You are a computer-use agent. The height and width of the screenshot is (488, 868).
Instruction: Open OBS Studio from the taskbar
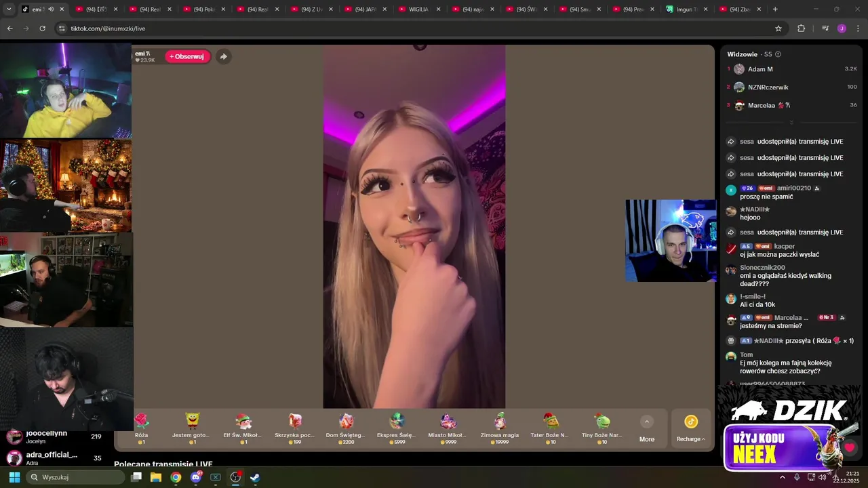[235, 477]
